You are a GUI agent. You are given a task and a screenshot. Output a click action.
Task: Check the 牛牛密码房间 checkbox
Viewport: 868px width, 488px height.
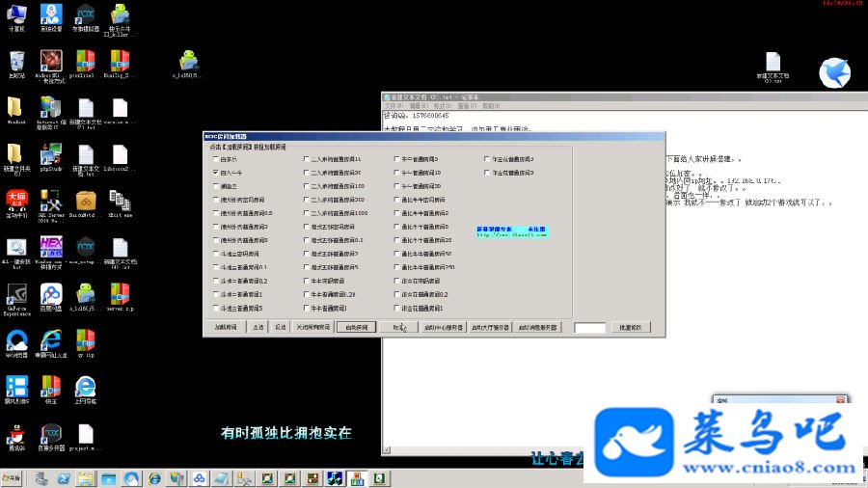(306, 281)
